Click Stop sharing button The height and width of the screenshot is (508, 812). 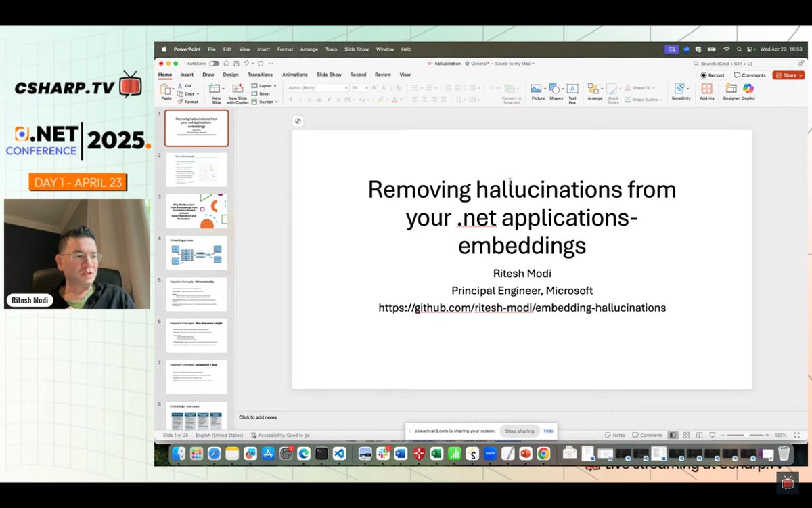(520, 431)
